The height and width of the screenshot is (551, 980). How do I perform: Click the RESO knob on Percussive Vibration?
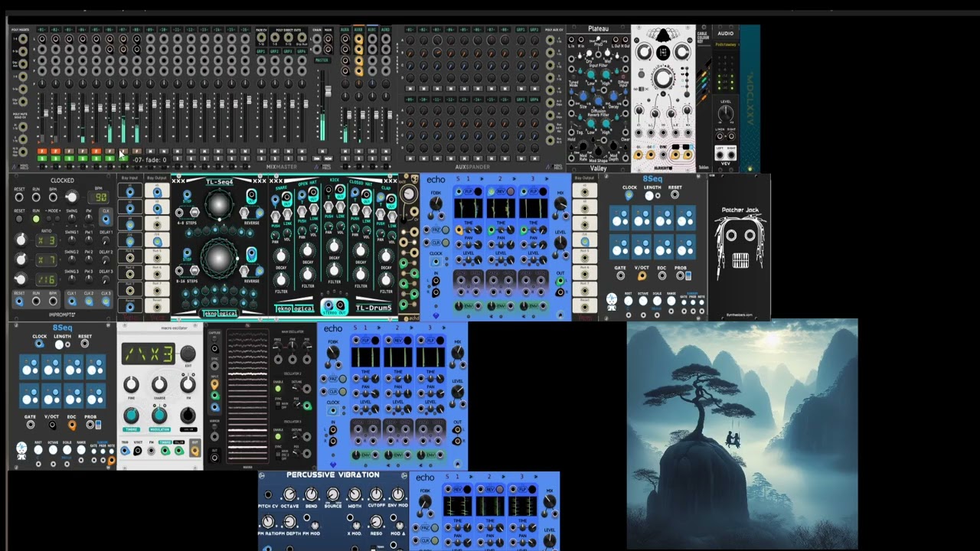(376, 523)
